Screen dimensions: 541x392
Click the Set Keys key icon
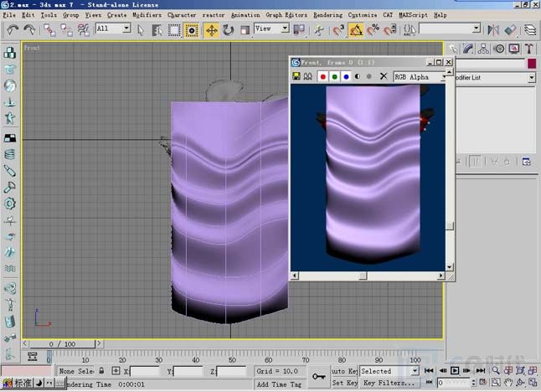click(318, 377)
